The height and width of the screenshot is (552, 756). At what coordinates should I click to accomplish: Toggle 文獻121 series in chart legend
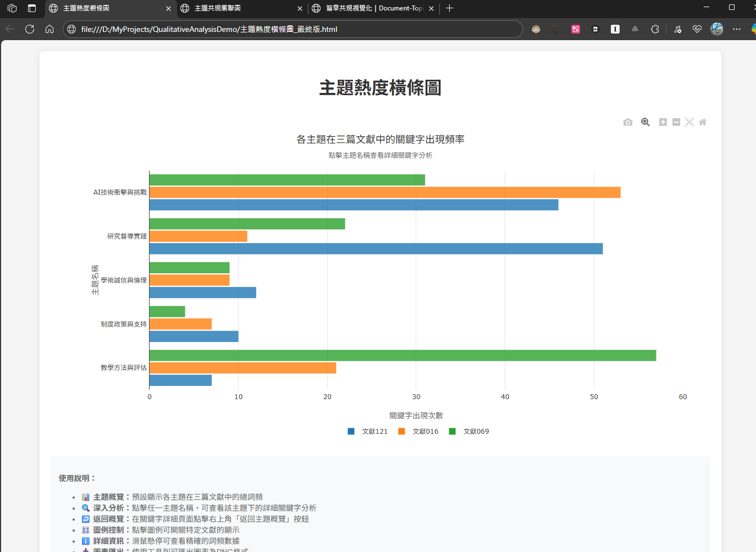(368, 432)
